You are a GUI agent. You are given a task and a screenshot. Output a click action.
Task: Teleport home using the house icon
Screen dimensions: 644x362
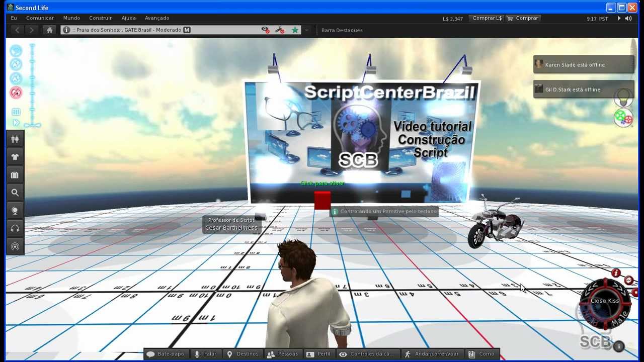coord(49,30)
